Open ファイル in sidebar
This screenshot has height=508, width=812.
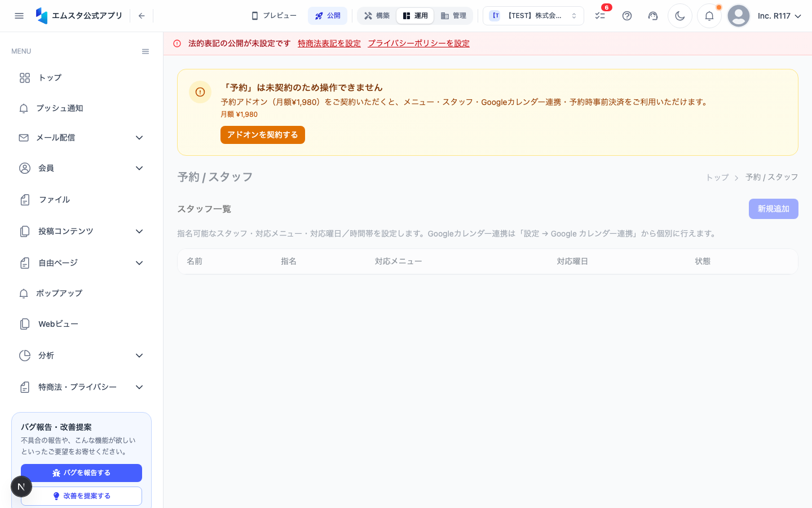[81, 200]
